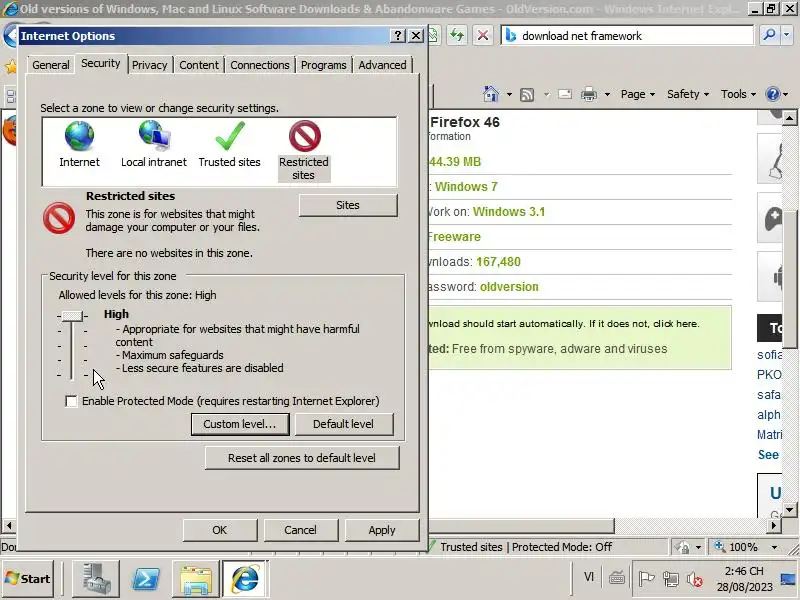Click the Print icon
The image size is (800, 600).
click(x=589, y=94)
